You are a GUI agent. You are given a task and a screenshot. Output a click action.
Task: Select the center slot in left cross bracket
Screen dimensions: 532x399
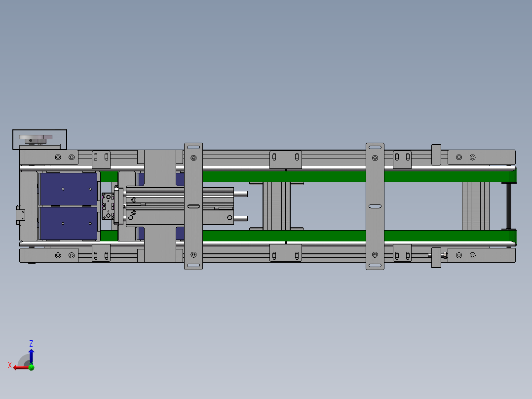click(193, 206)
